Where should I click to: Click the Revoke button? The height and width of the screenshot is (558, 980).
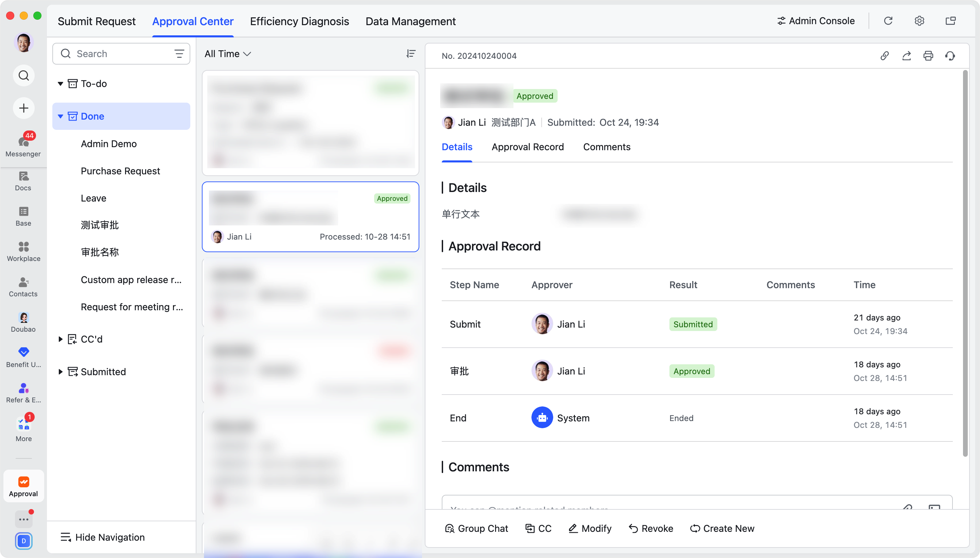tap(650, 528)
